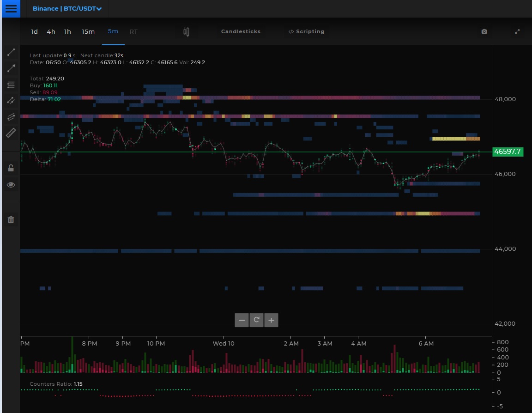
Task: Click the 9 PM time axis label
Action: (123, 343)
